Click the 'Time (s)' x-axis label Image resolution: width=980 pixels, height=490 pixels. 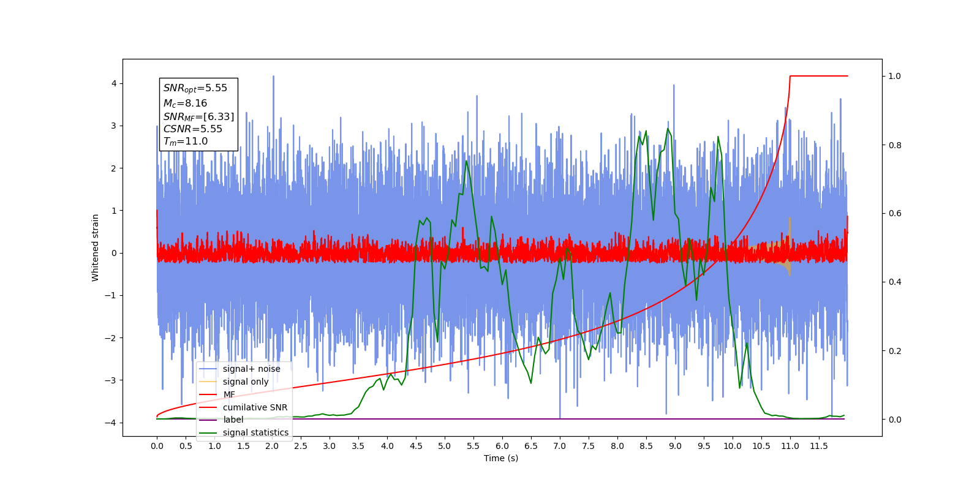[501, 458]
